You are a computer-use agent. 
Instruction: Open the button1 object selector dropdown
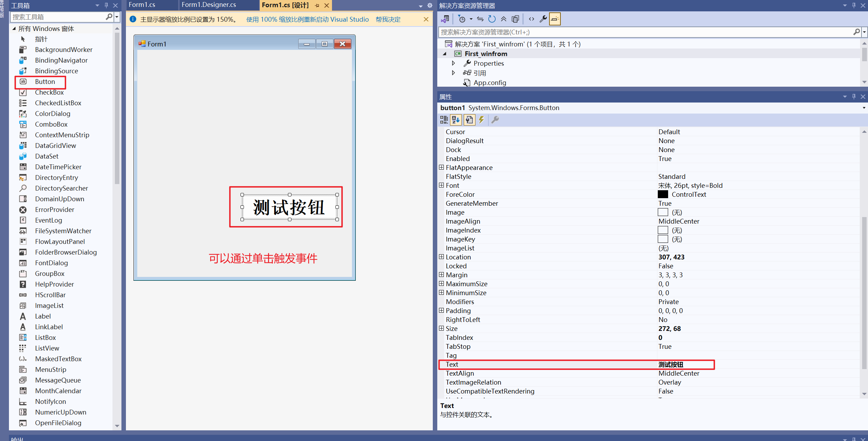864,108
